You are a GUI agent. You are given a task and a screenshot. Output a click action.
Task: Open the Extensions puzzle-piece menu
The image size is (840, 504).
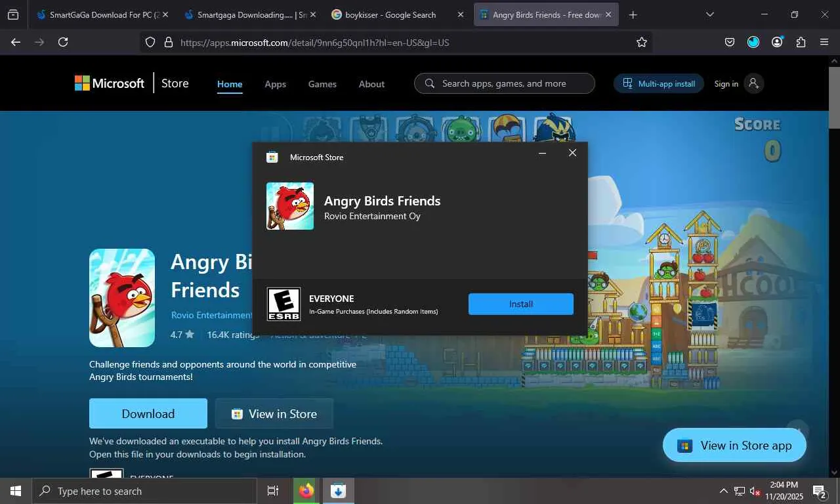click(801, 42)
